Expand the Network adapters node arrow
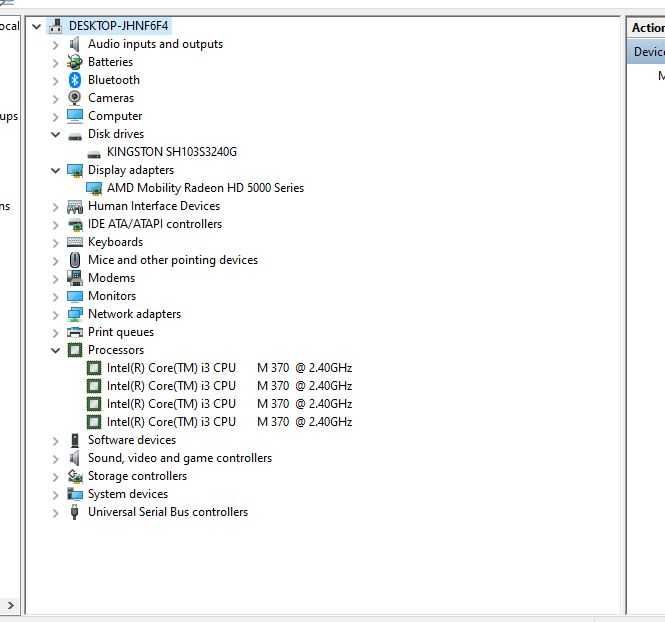The width and height of the screenshot is (665, 622). [x=55, y=315]
